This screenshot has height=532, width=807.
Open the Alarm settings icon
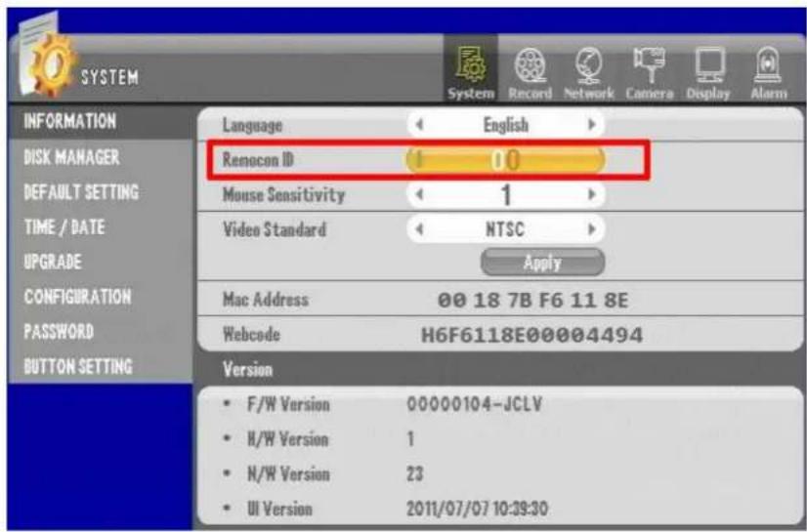coord(768,72)
